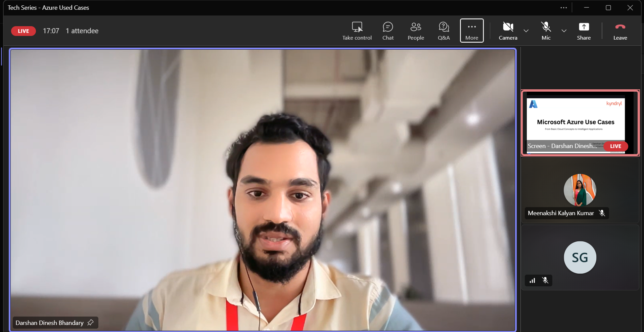Open the More actions menu
Screen dimensions: 644x332
[x=472, y=31]
